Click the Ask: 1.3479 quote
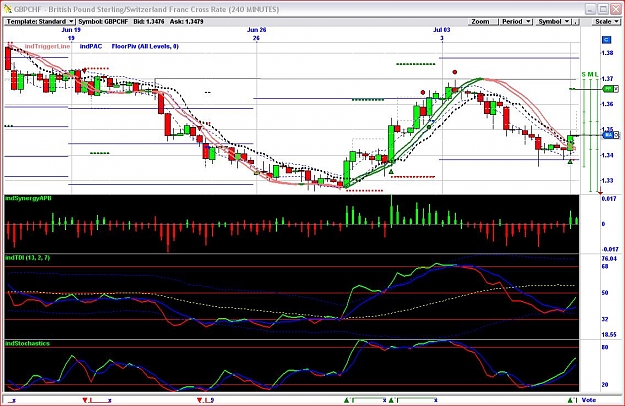The height and width of the screenshot is (406, 625). click(x=187, y=22)
